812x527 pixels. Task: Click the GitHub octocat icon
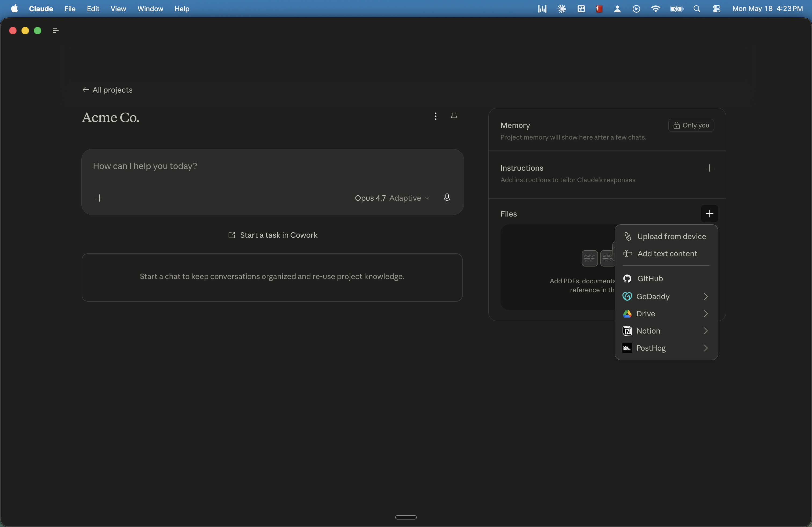point(627,279)
